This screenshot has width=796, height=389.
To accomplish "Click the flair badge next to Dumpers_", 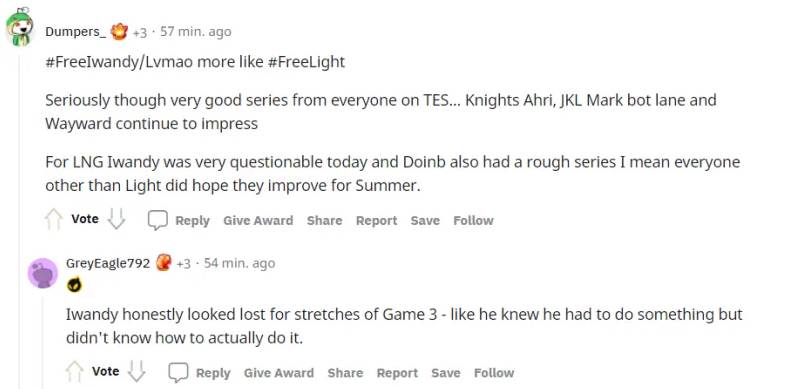I will point(119,31).
